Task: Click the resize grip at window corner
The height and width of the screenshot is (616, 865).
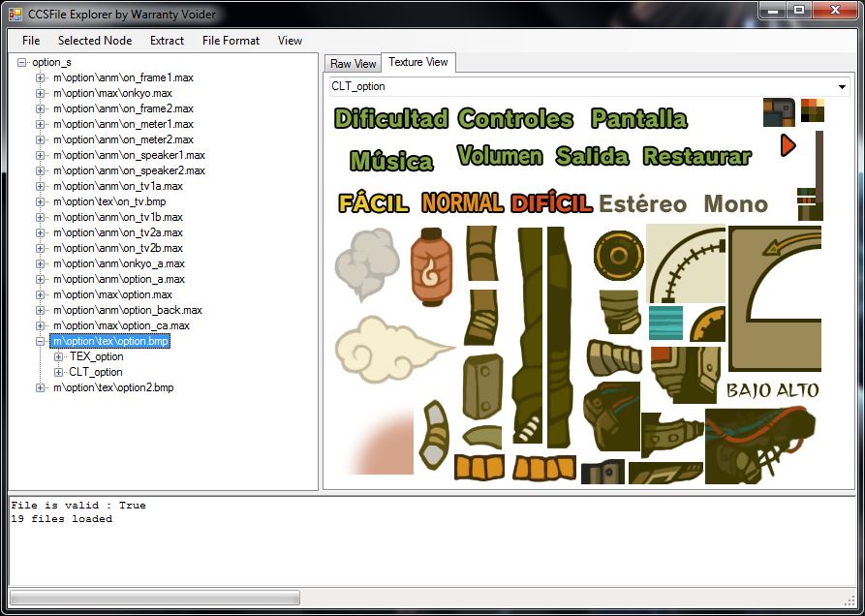Action: point(850,601)
